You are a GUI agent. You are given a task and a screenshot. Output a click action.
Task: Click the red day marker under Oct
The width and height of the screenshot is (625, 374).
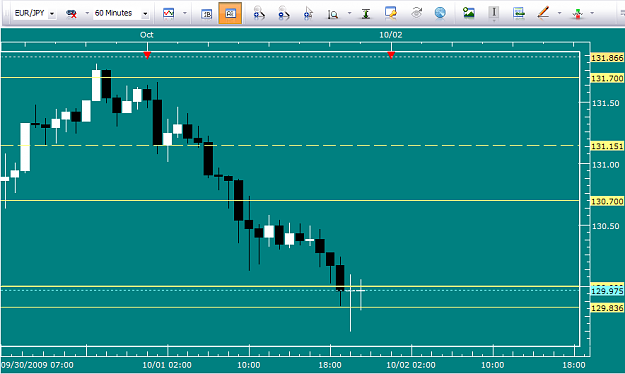click(147, 55)
